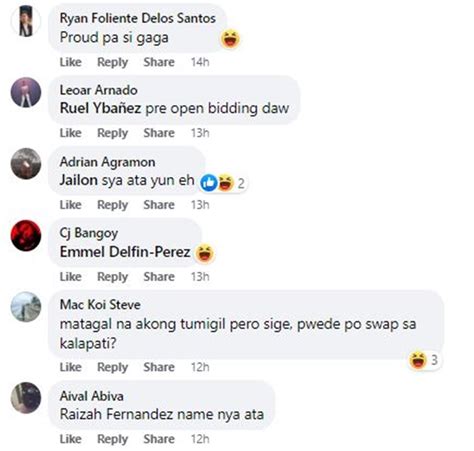The height and width of the screenshot is (451, 474).
Task: Like Cj Bangoy's comment
Action: (x=71, y=277)
